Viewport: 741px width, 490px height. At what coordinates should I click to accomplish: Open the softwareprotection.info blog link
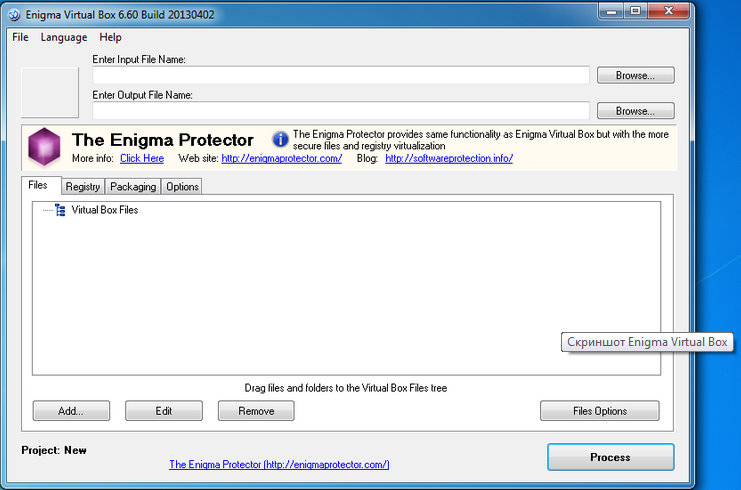pyautogui.click(x=449, y=158)
